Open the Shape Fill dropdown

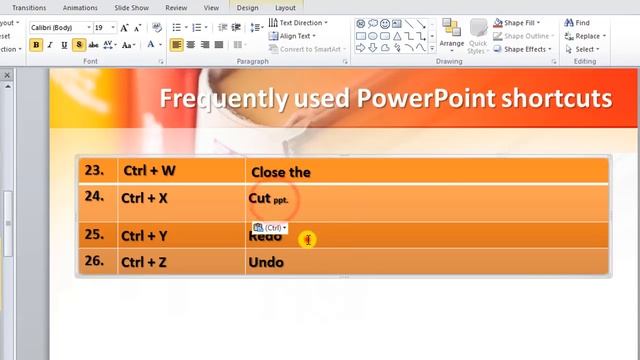516,22
